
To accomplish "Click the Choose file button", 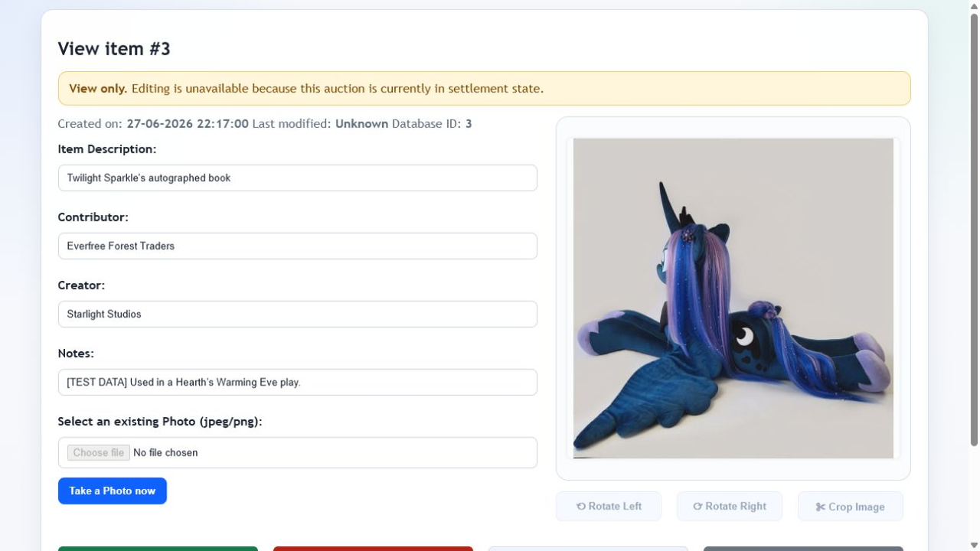I will (99, 452).
